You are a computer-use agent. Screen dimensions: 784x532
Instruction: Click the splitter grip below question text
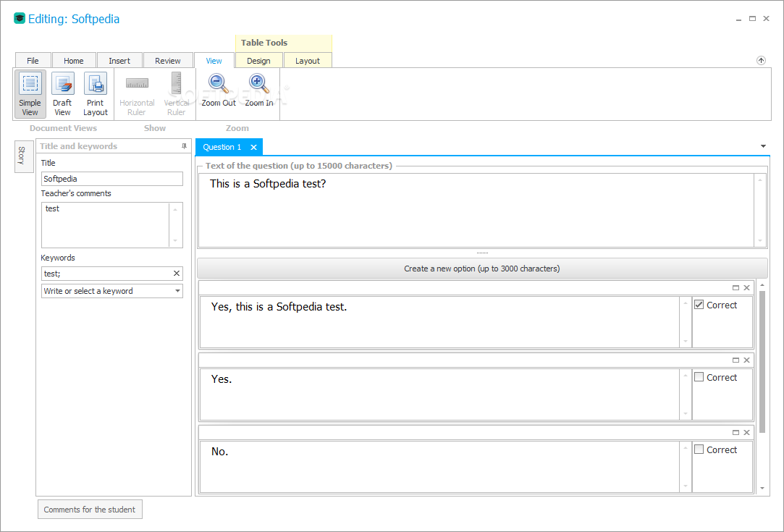tap(482, 253)
